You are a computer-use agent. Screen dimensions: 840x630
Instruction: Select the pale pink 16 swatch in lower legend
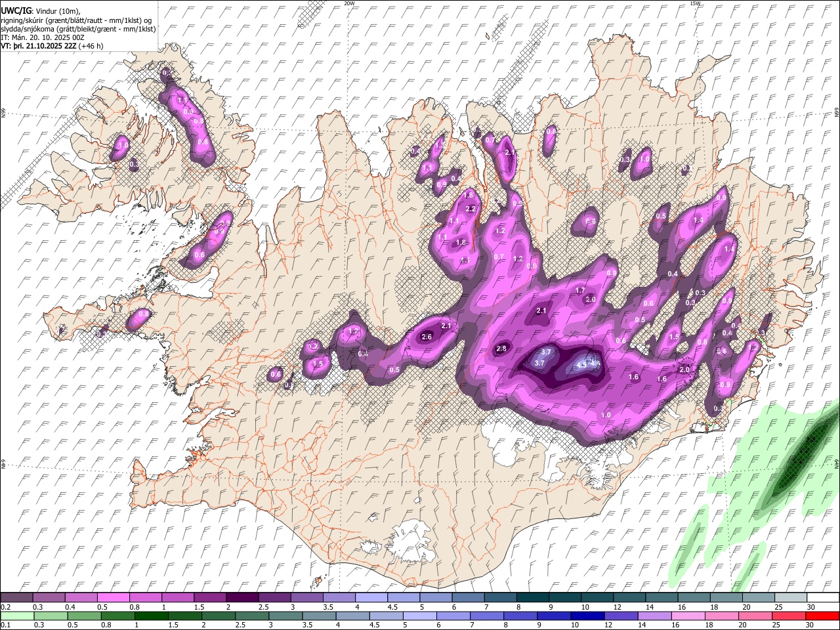pyautogui.click(x=688, y=616)
